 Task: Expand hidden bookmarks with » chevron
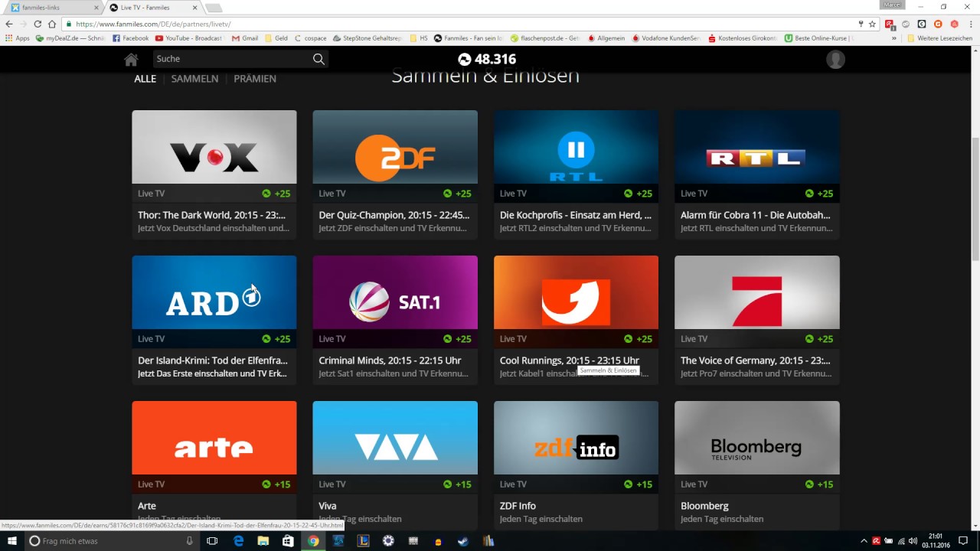(893, 38)
